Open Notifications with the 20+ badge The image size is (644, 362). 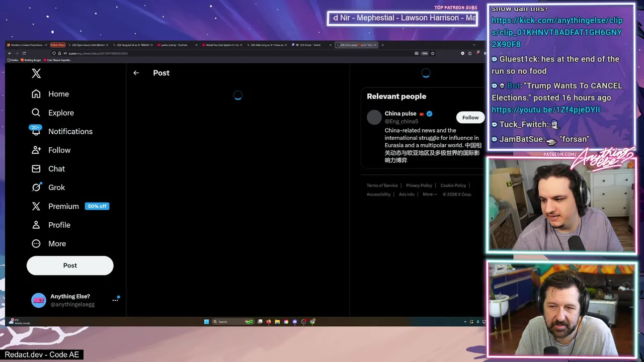[61, 131]
